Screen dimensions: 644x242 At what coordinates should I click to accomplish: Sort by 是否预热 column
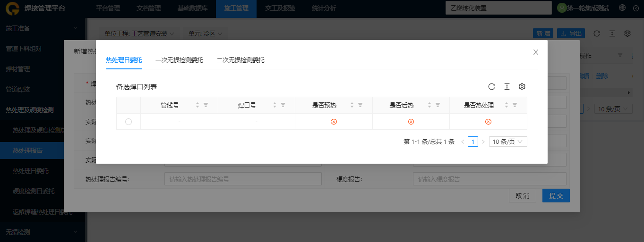click(x=352, y=105)
